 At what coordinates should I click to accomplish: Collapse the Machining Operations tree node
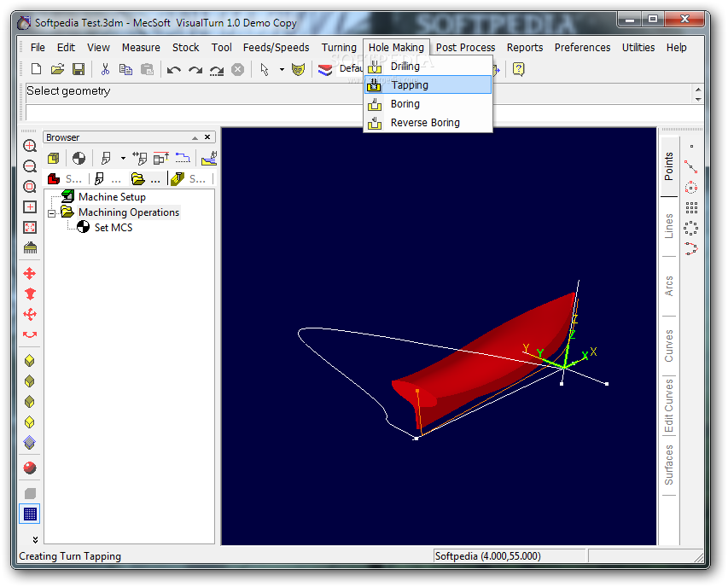[x=51, y=213]
